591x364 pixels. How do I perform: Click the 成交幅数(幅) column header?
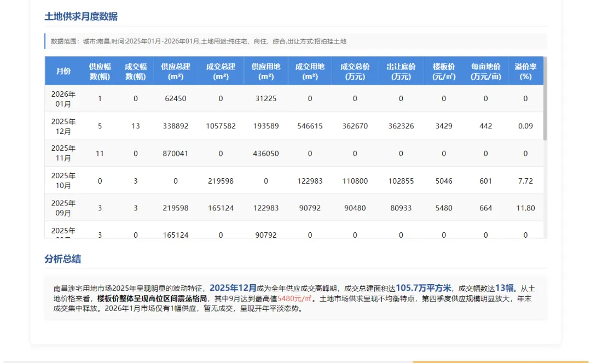pos(135,71)
